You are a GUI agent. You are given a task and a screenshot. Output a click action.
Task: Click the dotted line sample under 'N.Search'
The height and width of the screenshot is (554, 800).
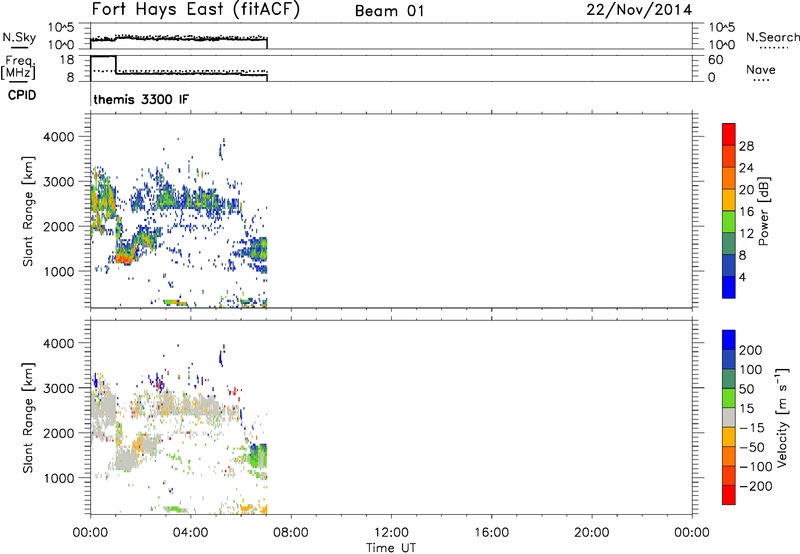(x=773, y=47)
